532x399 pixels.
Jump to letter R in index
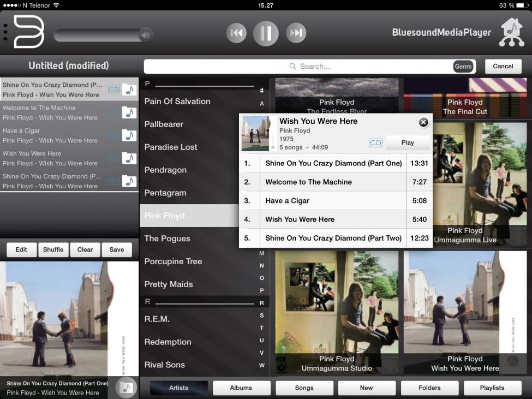[x=261, y=303]
